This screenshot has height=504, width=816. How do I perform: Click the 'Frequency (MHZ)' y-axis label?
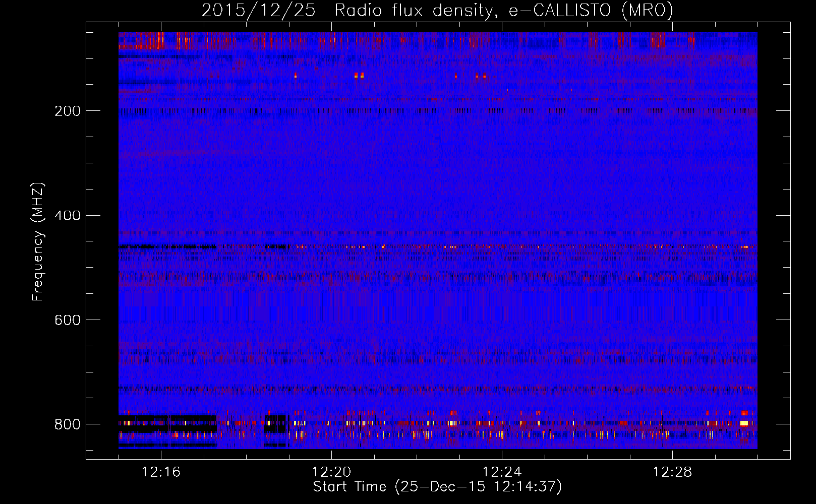click(38, 242)
